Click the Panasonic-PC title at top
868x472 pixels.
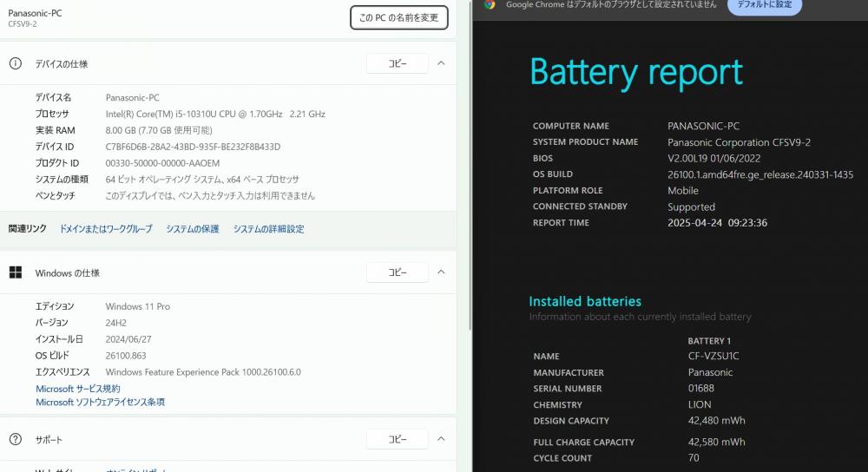coord(35,13)
